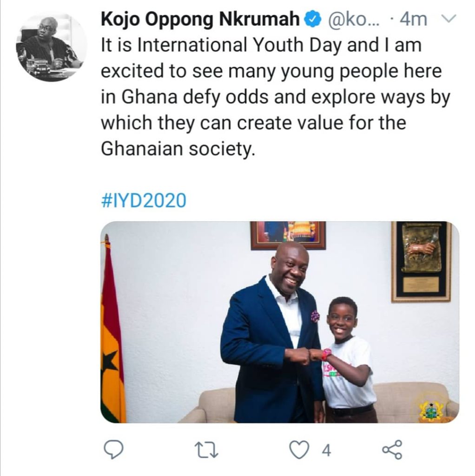The width and height of the screenshot is (475, 476).
Task: Like the tweet with the heart icon
Action: coord(300,450)
